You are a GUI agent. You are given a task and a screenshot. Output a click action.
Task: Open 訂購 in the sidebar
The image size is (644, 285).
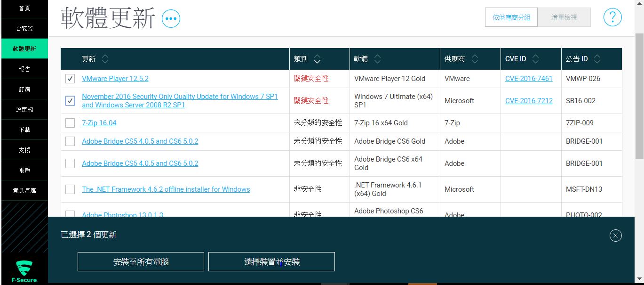[24, 89]
